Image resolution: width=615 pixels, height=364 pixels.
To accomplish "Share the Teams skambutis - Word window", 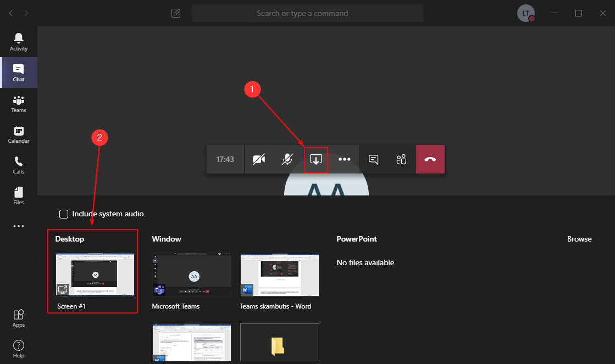I will click(x=280, y=275).
